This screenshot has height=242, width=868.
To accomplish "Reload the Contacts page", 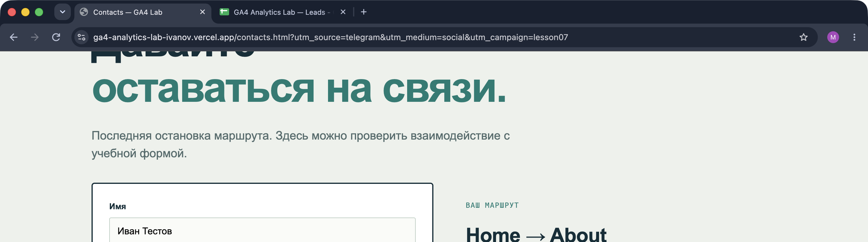I will (x=56, y=37).
